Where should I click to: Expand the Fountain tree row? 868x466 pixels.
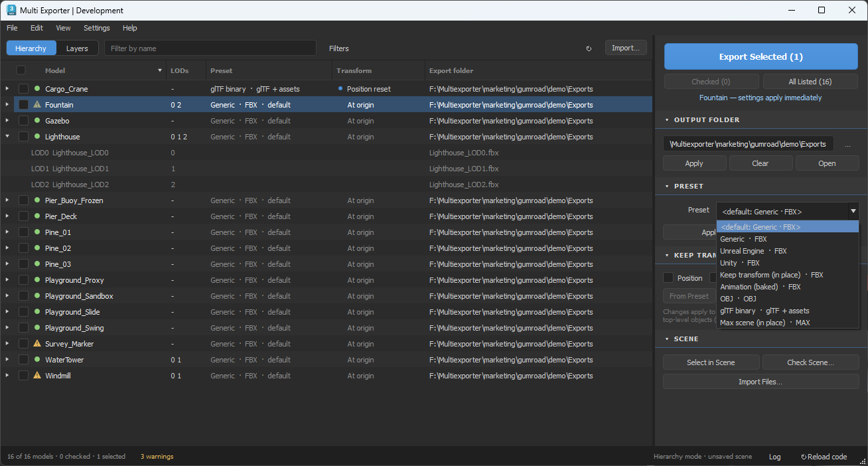pos(7,105)
